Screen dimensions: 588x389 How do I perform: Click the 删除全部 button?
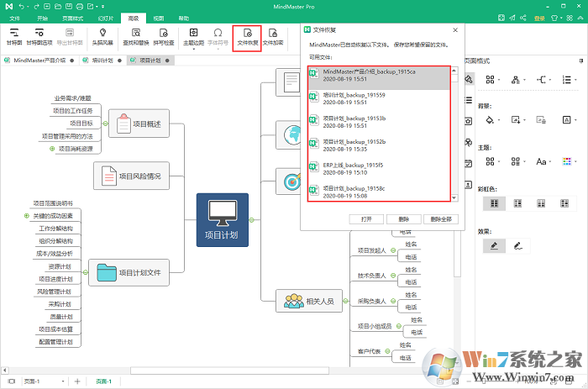pyautogui.click(x=440, y=218)
